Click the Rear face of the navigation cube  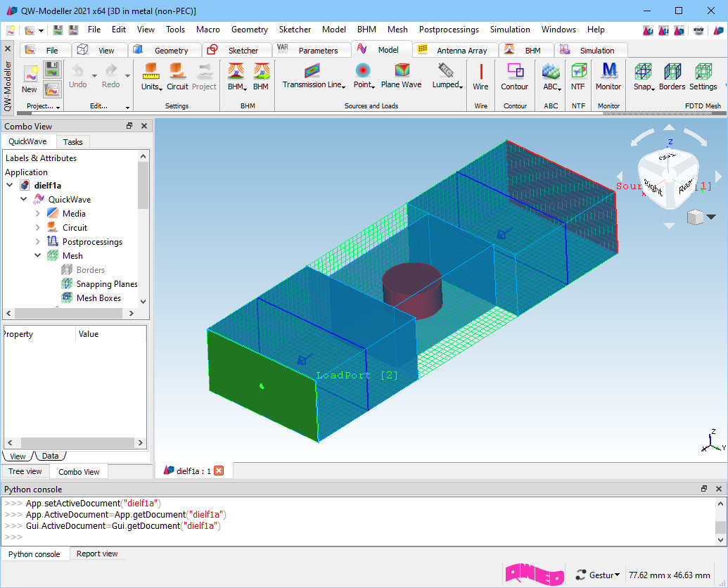[x=686, y=186]
